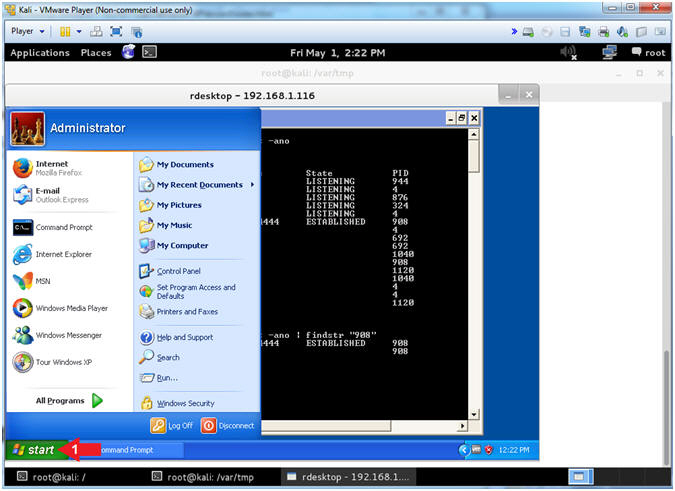Click the Disconnect button
This screenshot has height=491, width=675.
227,426
